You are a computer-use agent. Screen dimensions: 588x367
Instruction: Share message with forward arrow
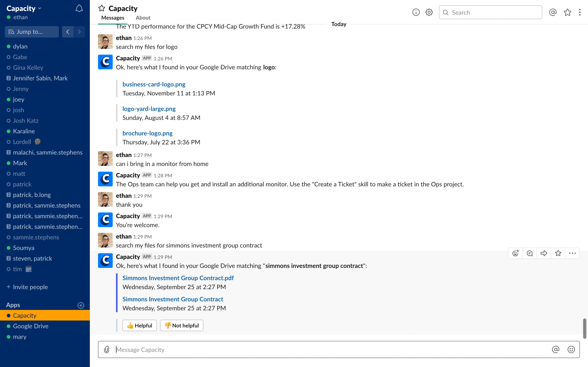[x=544, y=253]
